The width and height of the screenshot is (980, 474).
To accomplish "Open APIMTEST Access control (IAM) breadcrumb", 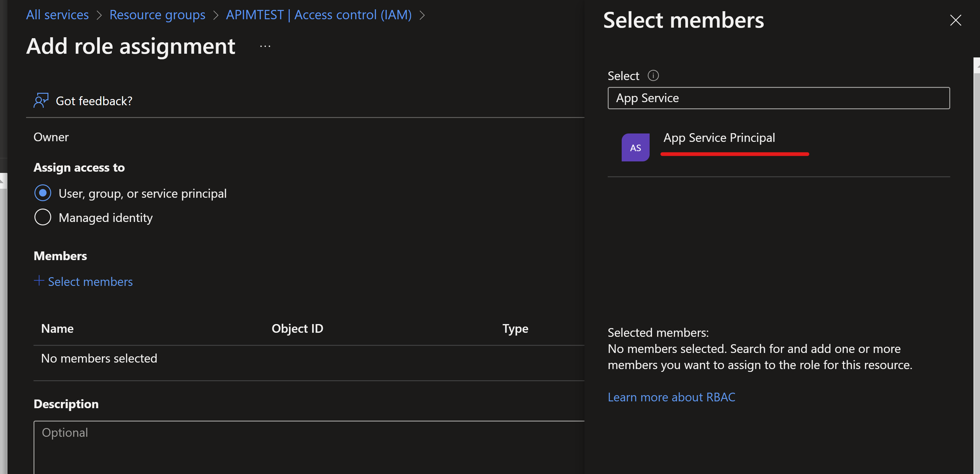I will pos(318,15).
